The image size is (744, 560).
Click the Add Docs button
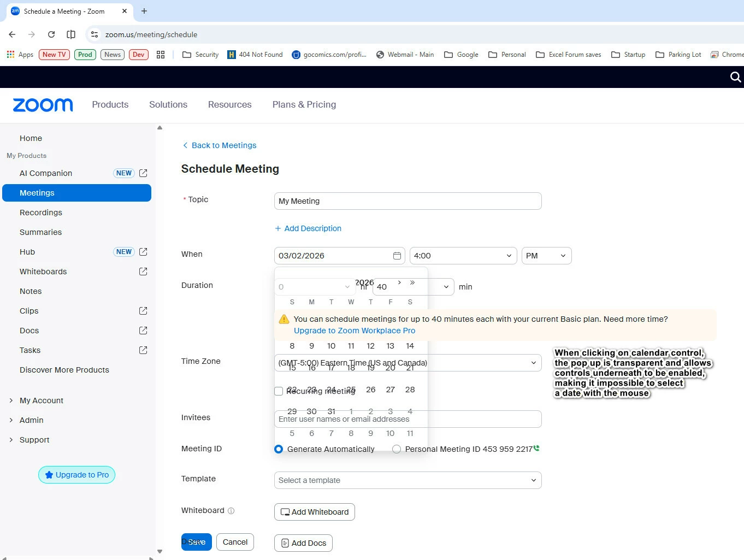303,543
